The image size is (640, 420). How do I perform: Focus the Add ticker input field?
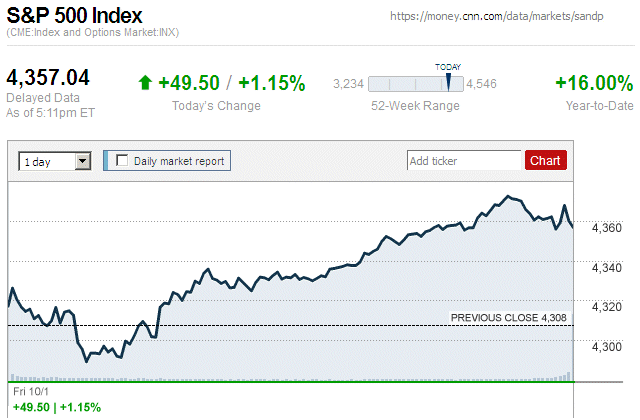point(464,160)
